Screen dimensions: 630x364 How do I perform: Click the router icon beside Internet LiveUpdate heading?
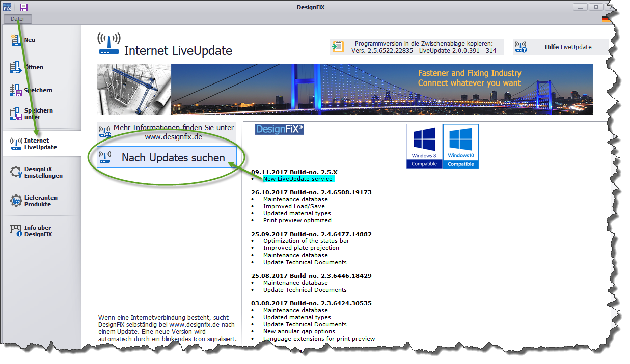tap(109, 45)
